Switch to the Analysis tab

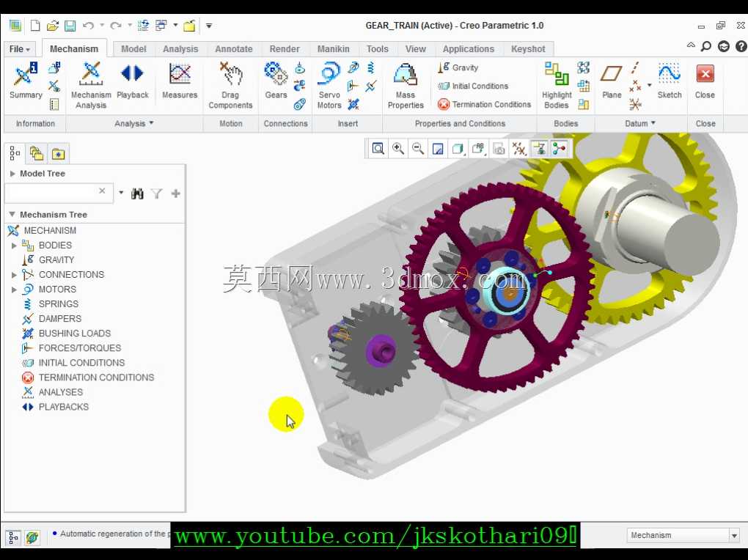[180, 48]
